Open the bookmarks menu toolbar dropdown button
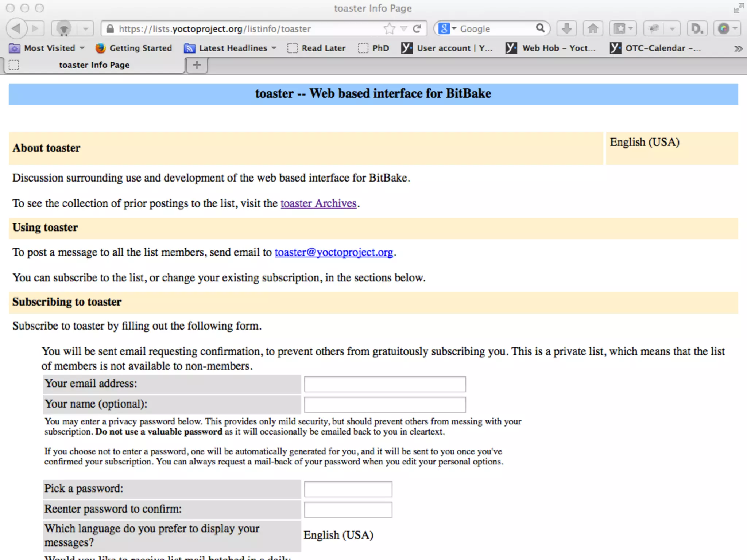Viewport: 747px width, 560px height. (623, 28)
